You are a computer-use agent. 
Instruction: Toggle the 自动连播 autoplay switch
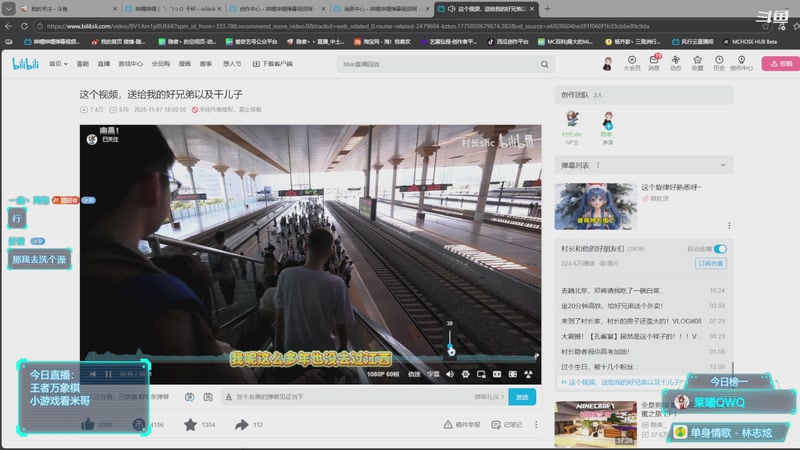point(720,249)
